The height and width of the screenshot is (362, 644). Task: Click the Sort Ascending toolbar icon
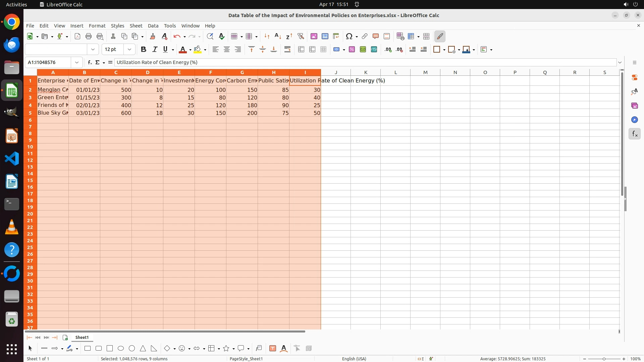(x=278, y=36)
